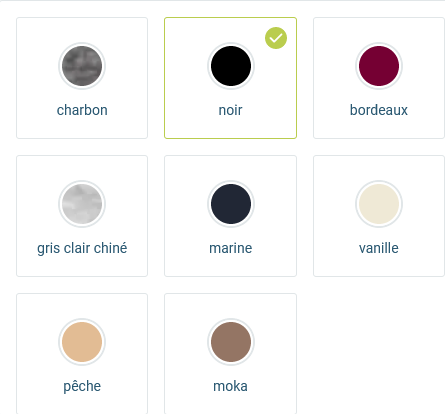445x414 pixels.
Task: Pick the pêche peach color circle
Action: [82, 342]
